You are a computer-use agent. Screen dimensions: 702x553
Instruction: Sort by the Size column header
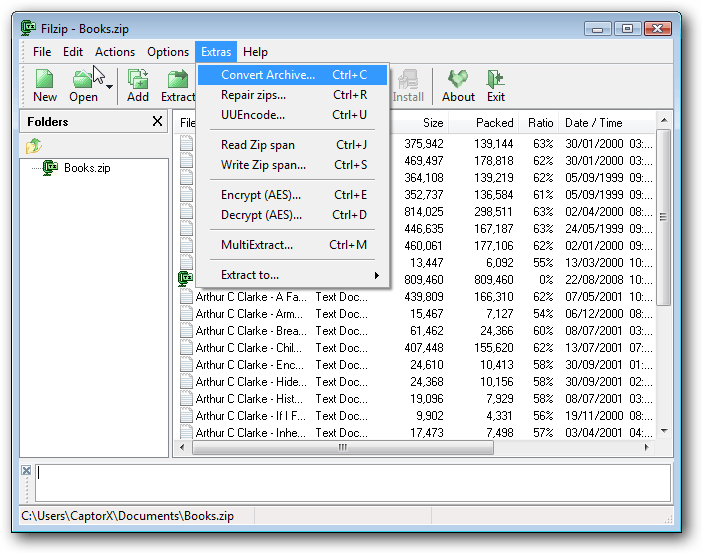(x=419, y=123)
